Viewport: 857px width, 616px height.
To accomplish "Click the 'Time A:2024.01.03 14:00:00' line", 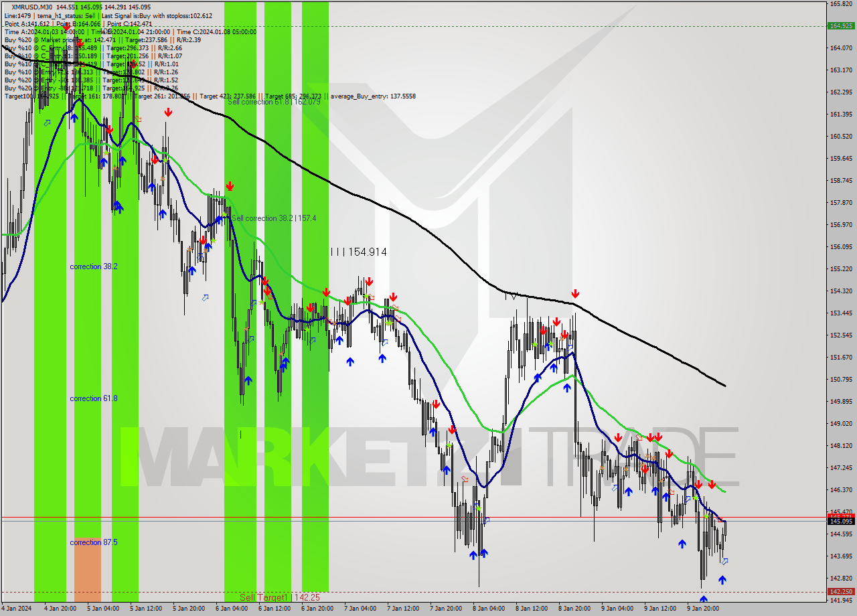I will point(44,31).
